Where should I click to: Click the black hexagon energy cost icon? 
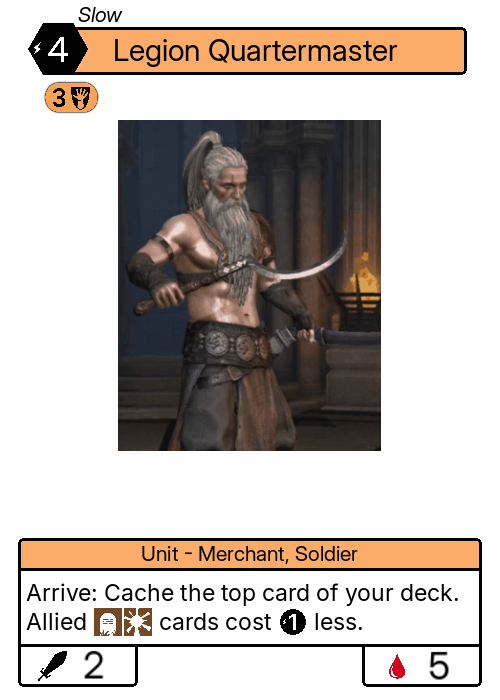pos(58,49)
